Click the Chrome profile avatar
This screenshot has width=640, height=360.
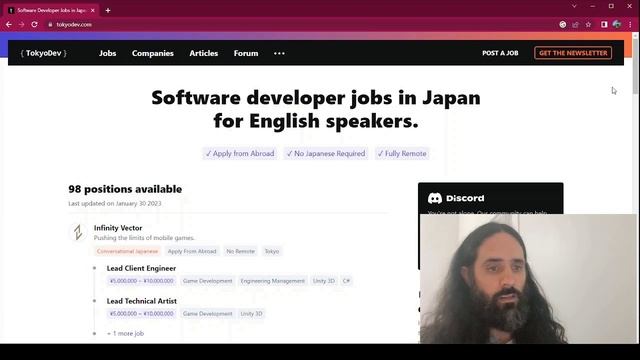point(617,24)
